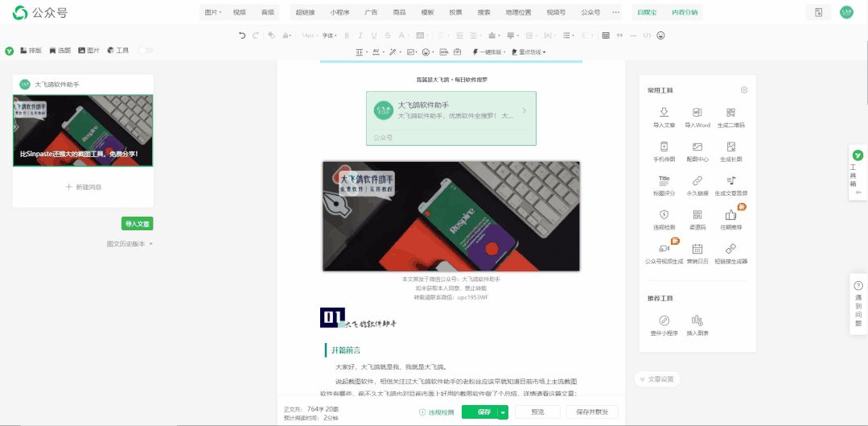
Task: Open 手机传图 tool
Action: pyautogui.click(x=664, y=151)
